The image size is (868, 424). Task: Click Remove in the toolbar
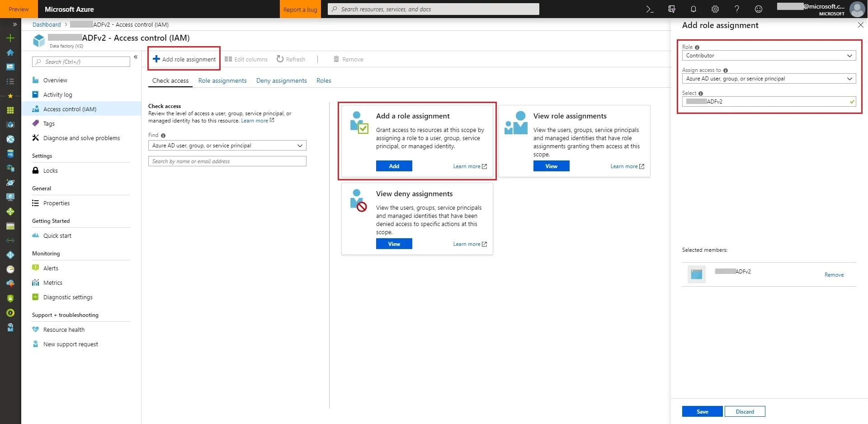point(348,59)
